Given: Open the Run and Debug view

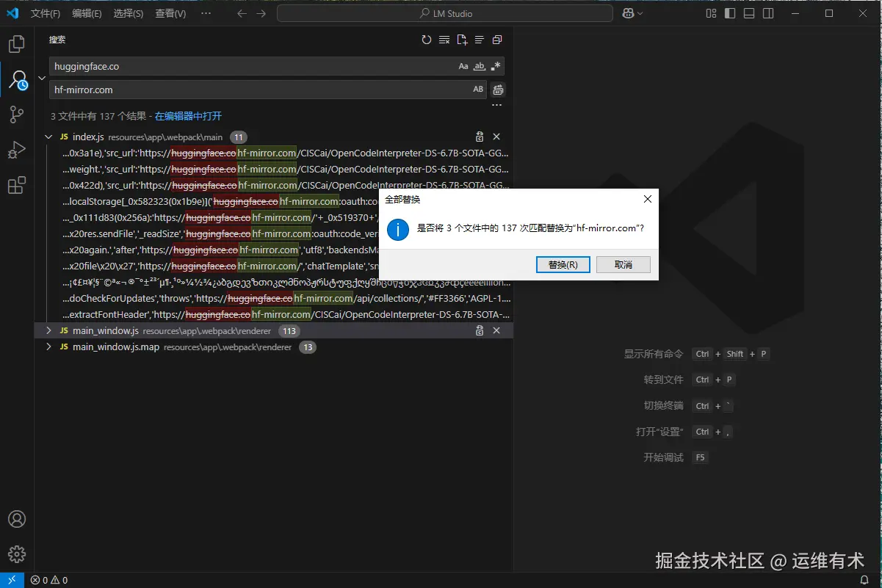Looking at the screenshot, I should click(17, 150).
